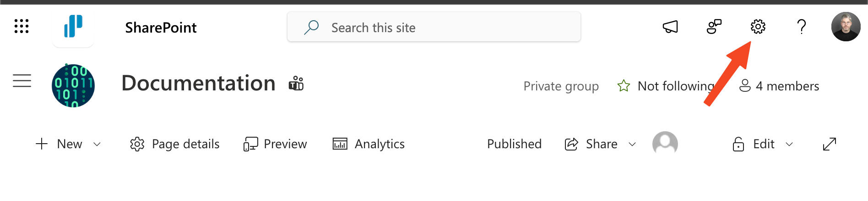868x201 pixels.
Task: Open Page details
Action: pyautogui.click(x=175, y=144)
